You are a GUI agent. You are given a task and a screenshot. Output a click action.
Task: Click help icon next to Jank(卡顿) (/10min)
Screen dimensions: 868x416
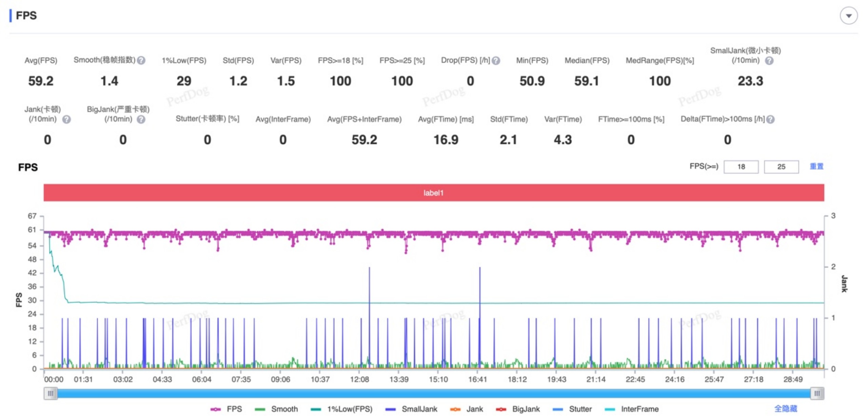66,119
